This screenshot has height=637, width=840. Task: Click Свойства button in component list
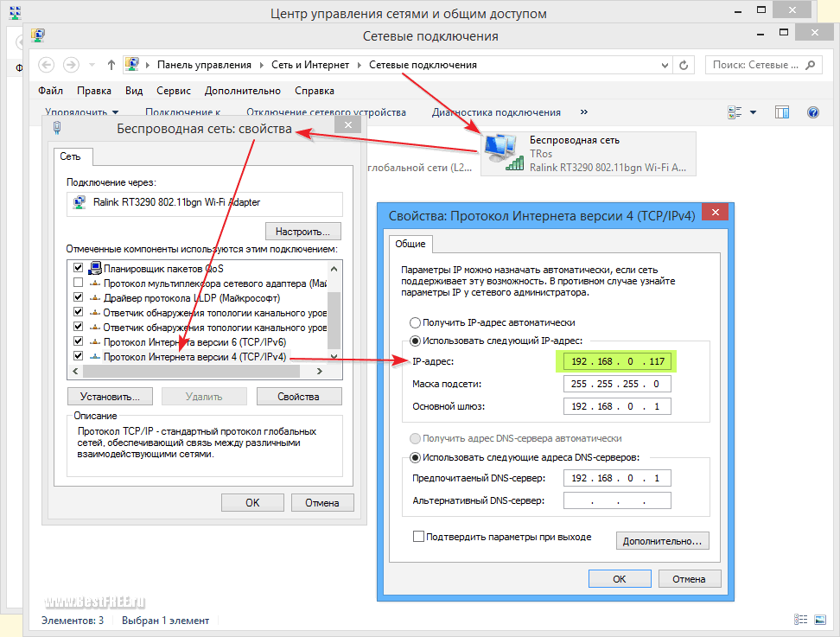[298, 397]
